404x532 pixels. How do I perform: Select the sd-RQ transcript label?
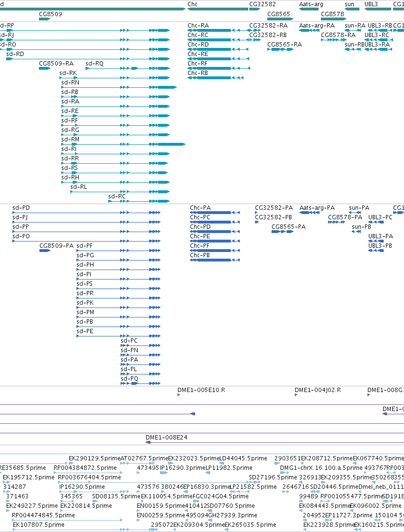[x=94, y=64]
